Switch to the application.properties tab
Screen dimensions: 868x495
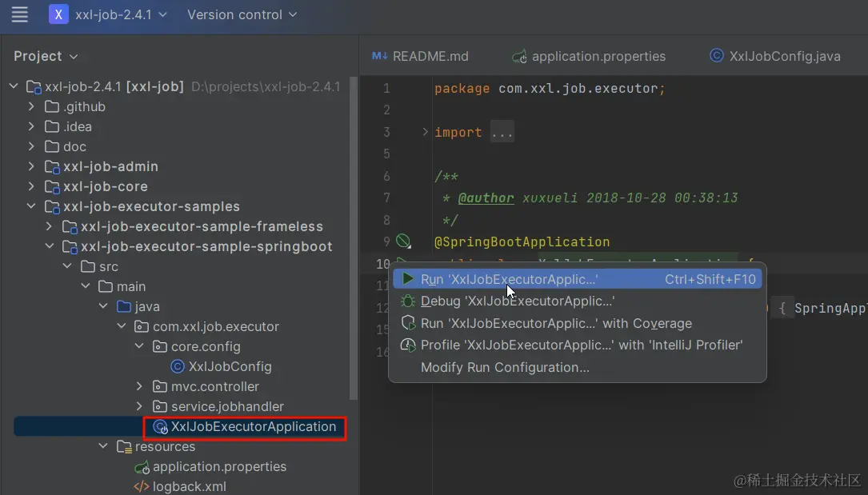click(x=589, y=57)
